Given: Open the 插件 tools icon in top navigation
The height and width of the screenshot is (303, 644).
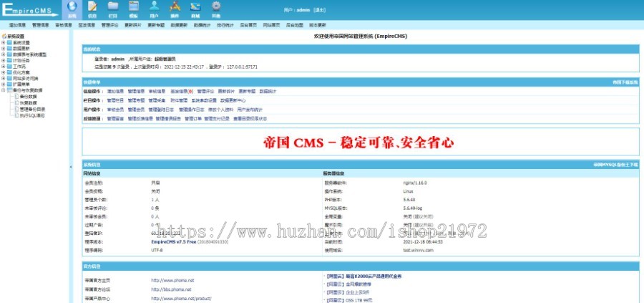Looking at the screenshot, I should pyautogui.click(x=175, y=6).
